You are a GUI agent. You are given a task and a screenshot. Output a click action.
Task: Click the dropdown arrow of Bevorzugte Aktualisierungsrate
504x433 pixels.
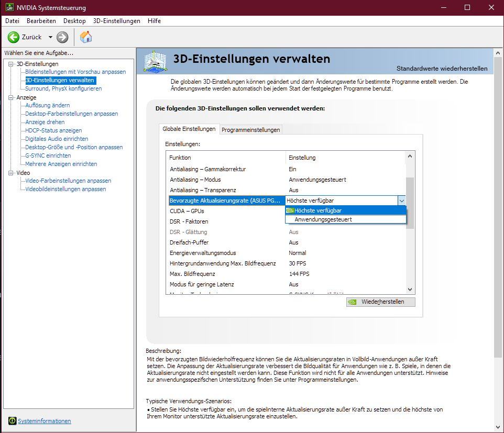(401, 201)
